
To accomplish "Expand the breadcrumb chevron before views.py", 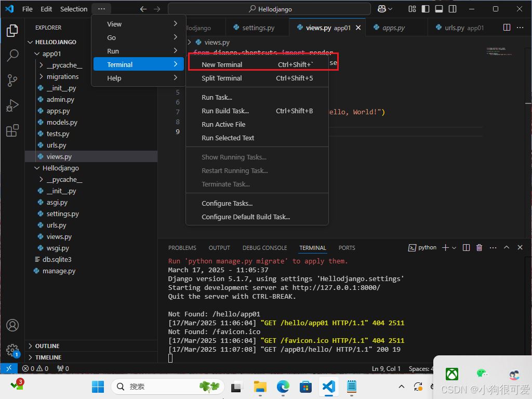I will click(189, 42).
